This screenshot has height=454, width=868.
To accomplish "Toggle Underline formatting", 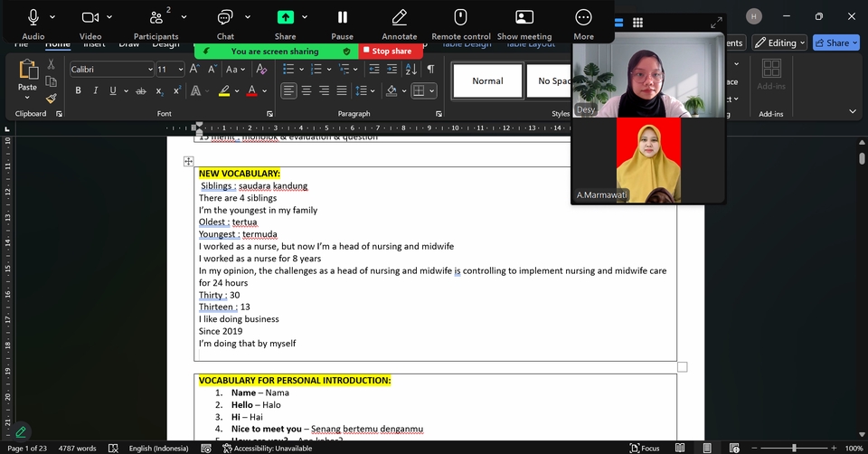I will coord(113,90).
